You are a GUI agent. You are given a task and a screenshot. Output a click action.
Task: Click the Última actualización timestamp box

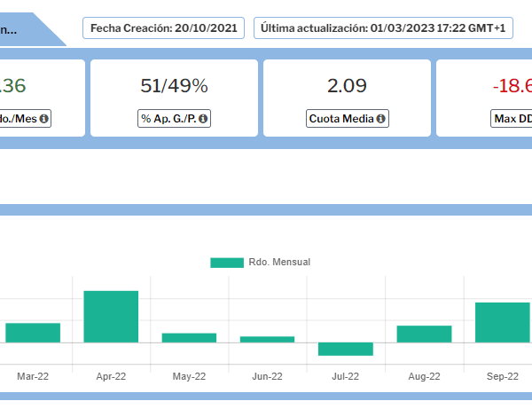tap(383, 28)
